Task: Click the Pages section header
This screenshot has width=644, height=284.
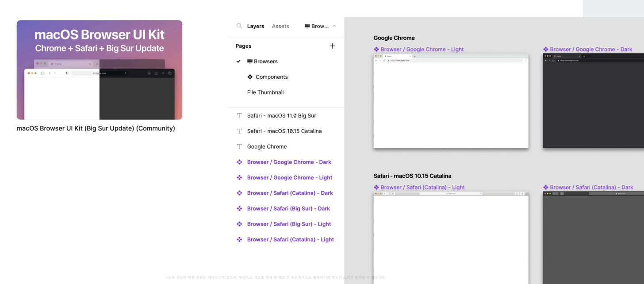Action: point(243,46)
